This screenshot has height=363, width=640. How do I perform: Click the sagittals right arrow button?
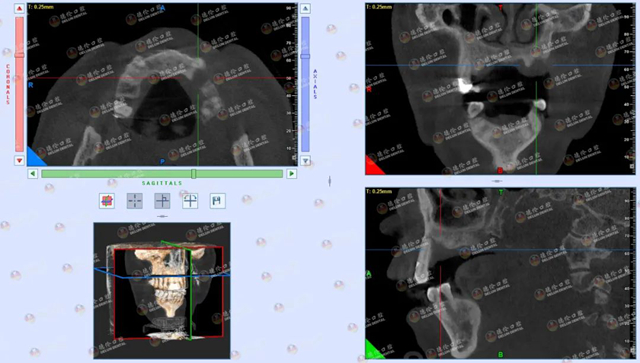click(291, 174)
